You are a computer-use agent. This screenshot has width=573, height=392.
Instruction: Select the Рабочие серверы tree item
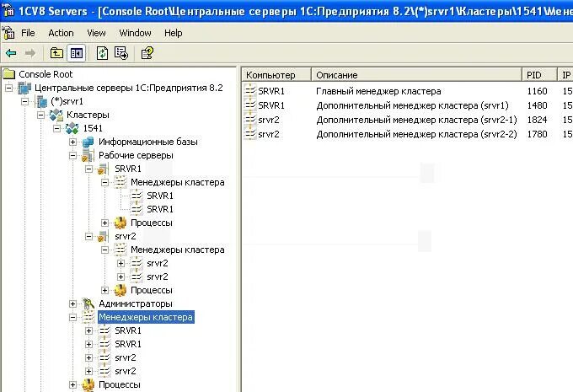click(136, 155)
